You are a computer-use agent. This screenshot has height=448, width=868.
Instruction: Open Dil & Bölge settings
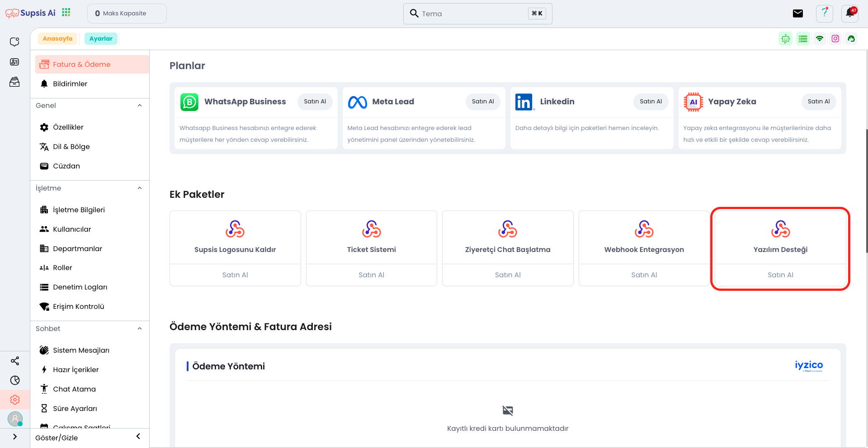[92, 147]
